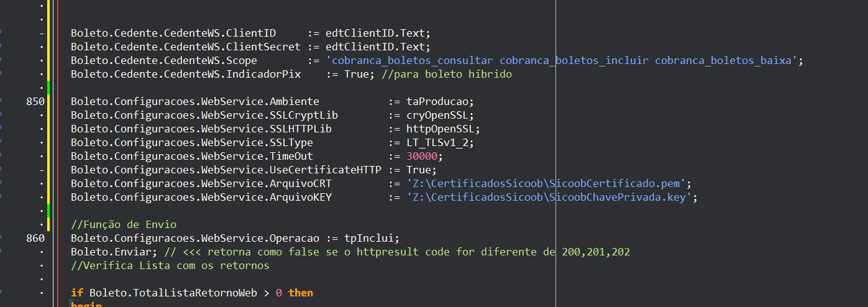The image size is (868, 307).
Task: Set breakpoint dot on the TimeOut line
Action: 1,156
